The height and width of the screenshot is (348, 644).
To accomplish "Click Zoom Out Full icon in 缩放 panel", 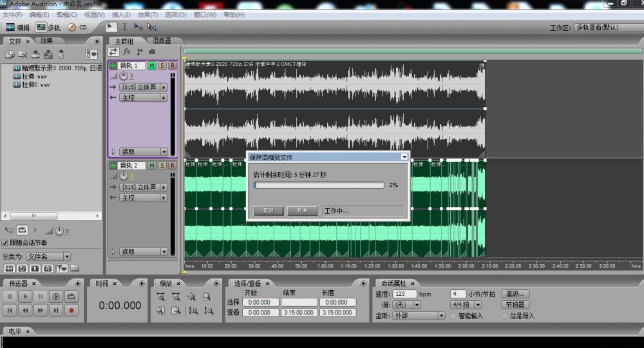I will tap(191, 296).
